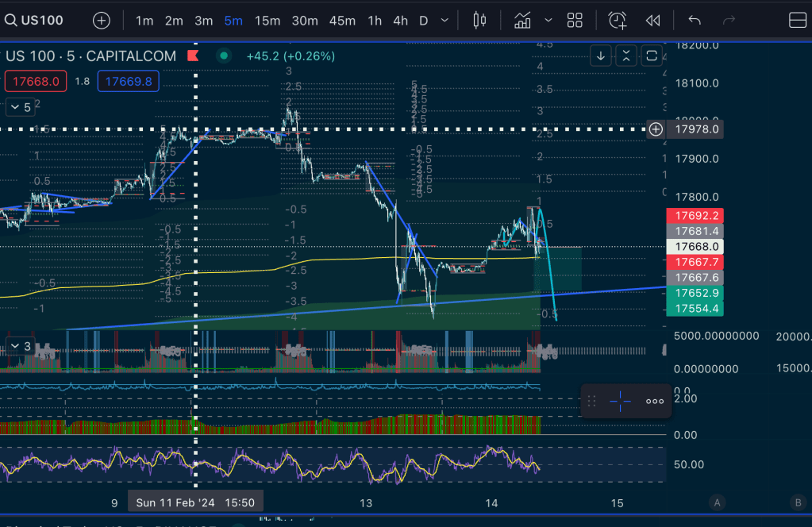Open the Indicators chart icon

tap(522, 21)
